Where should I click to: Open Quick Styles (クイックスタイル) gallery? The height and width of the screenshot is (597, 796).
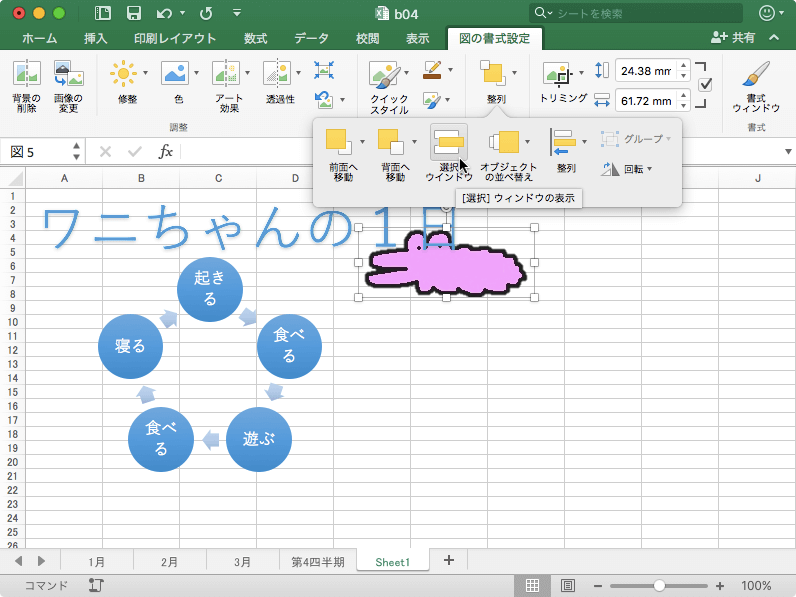point(385,75)
